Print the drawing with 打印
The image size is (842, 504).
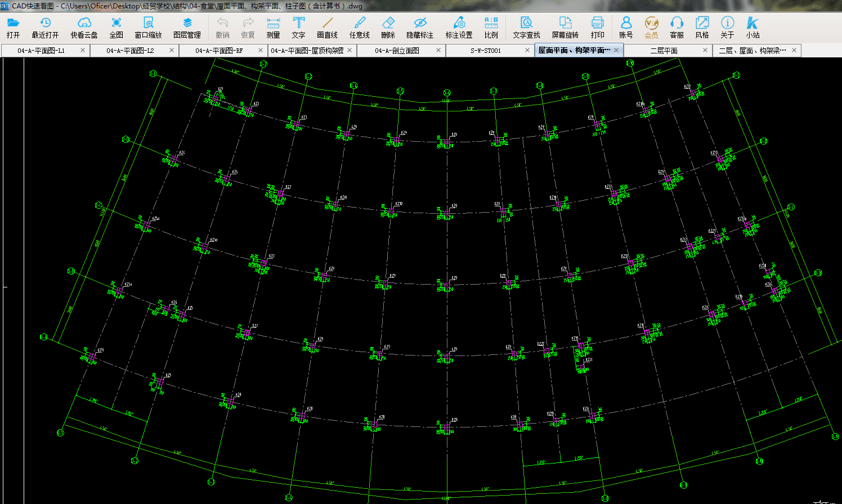point(598,28)
